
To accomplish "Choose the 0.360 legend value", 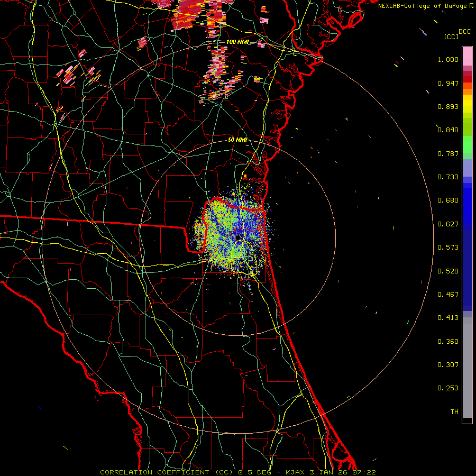I will point(448,342).
